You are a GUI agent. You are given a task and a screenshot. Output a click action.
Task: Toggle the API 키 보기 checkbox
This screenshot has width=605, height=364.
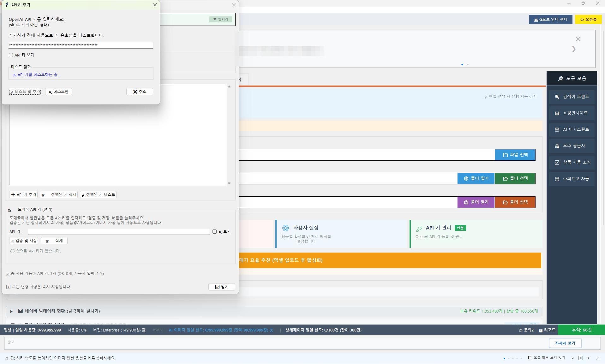[11, 55]
